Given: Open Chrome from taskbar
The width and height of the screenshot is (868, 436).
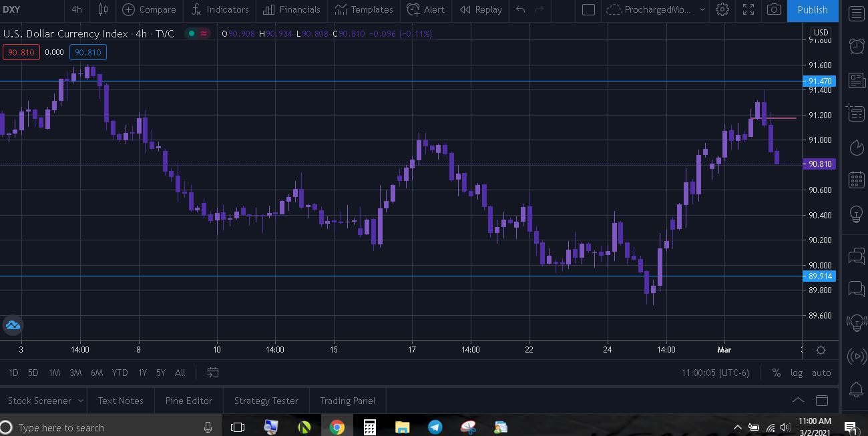Looking at the screenshot, I should [x=337, y=427].
